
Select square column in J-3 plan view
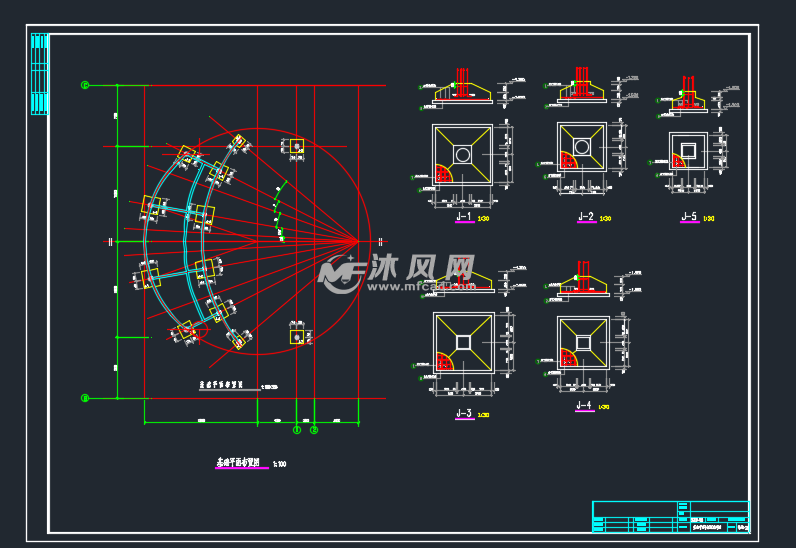pos(463,342)
